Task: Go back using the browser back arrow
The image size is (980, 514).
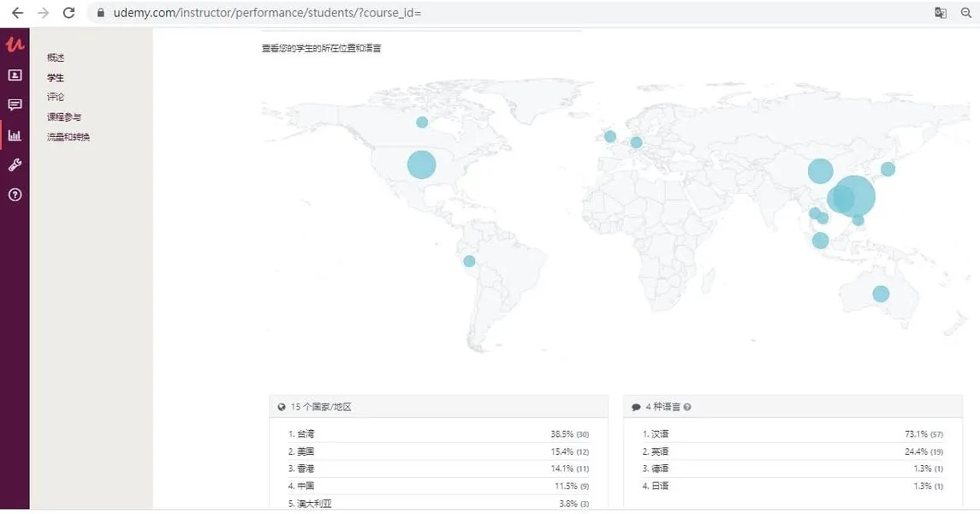Action: point(17,13)
